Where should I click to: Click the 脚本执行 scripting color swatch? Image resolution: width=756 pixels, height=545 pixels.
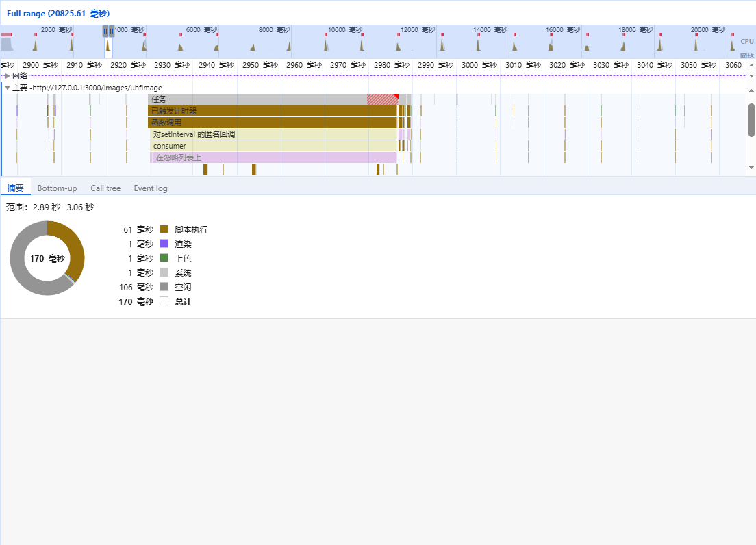(164, 229)
